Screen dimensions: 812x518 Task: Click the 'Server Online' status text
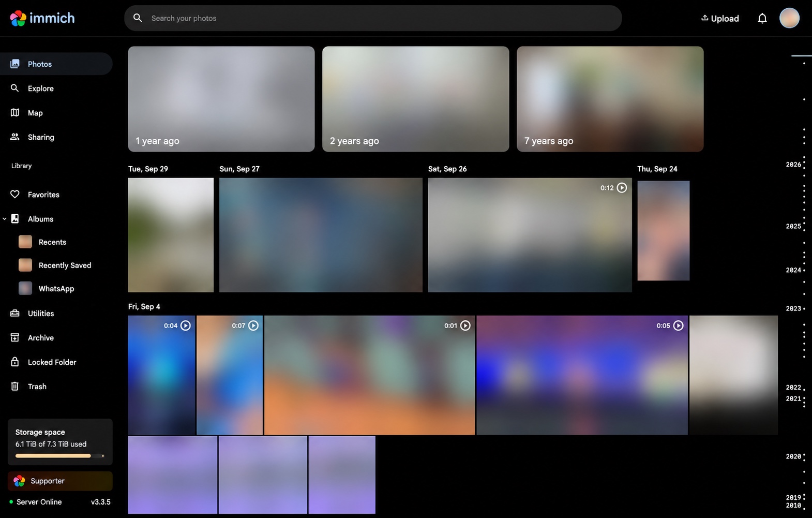point(39,502)
